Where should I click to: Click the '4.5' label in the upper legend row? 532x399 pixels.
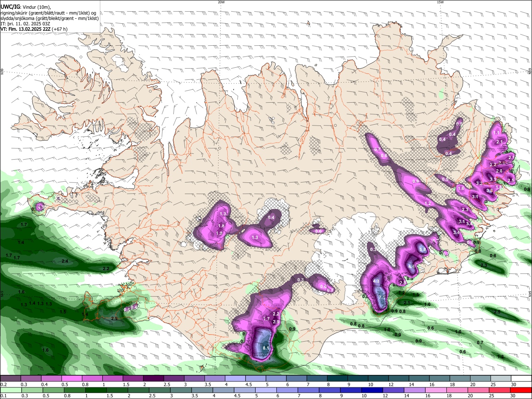pos(249,384)
